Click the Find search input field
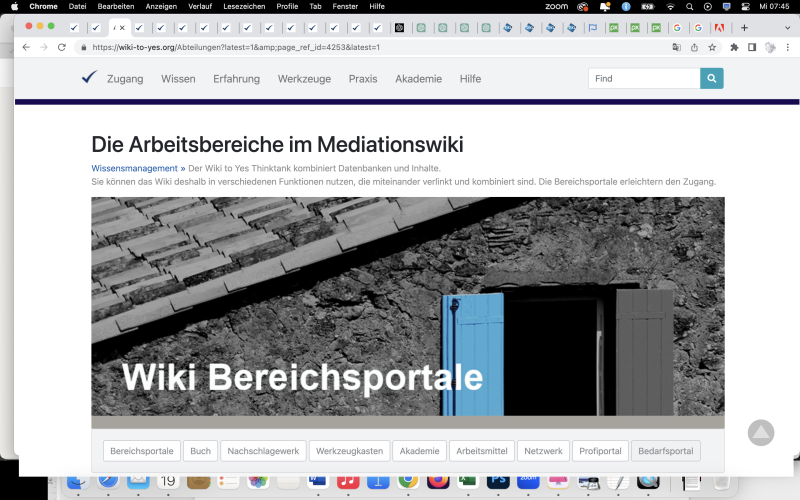The width and height of the screenshot is (800, 500). pyautogui.click(x=643, y=78)
